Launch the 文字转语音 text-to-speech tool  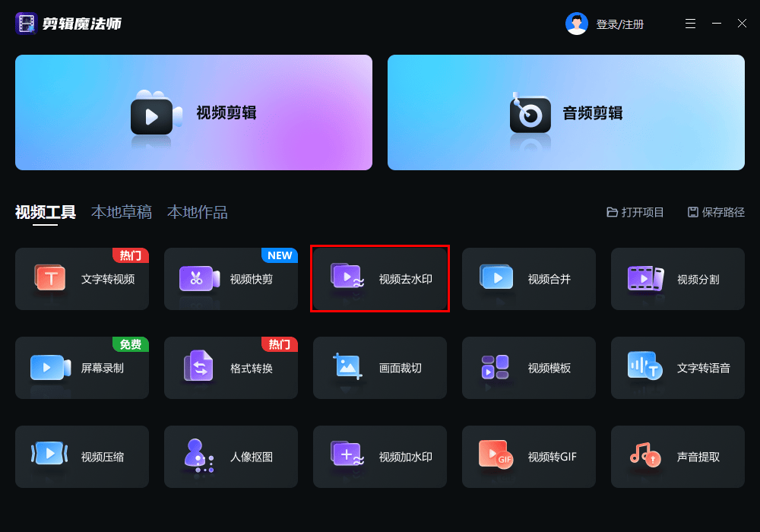pyautogui.click(x=677, y=368)
